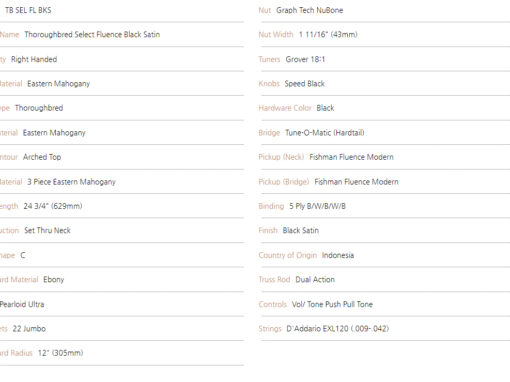The width and height of the screenshot is (510, 382).
Task: Click the 'Ebony' material value
Action: (54, 280)
